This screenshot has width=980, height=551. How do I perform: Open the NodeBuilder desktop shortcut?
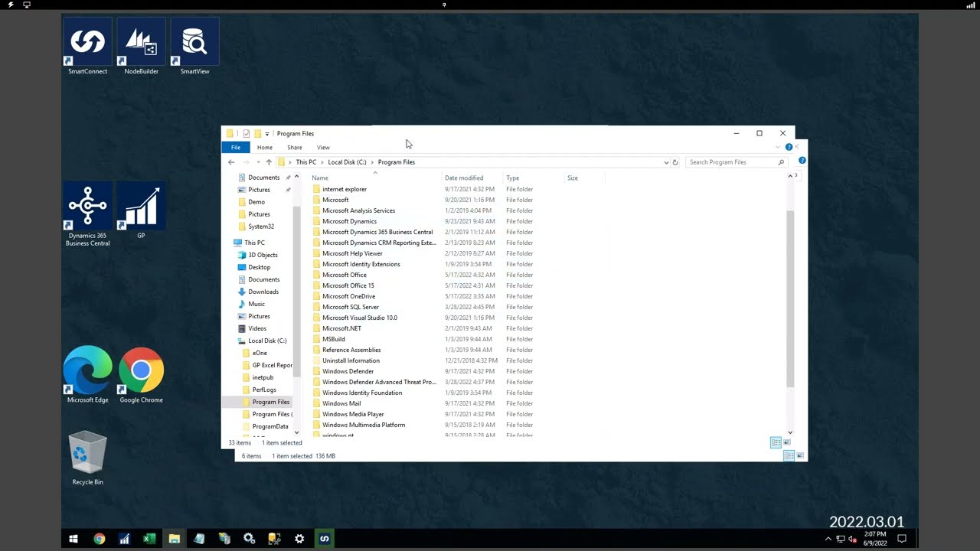[141, 47]
